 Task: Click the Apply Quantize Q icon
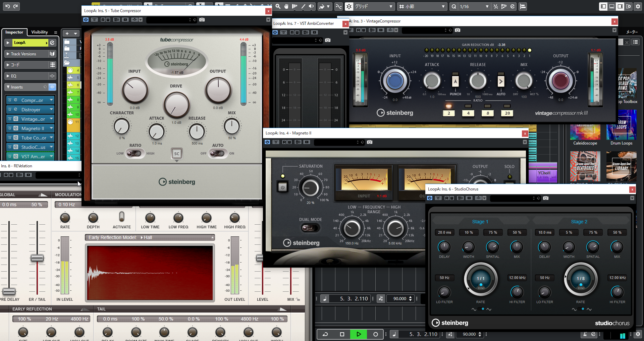coord(454,6)
